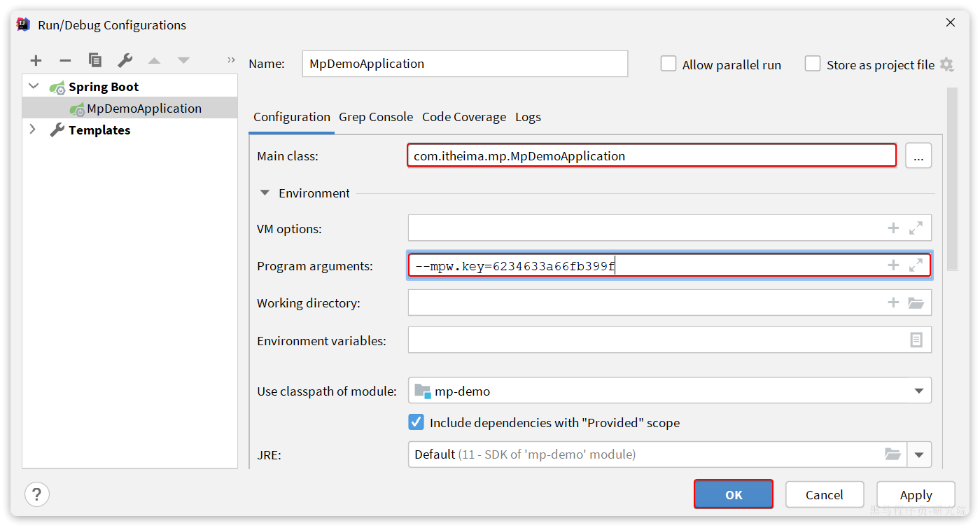
Task: Remove configuration with minus icon
Action: pos(65,61)
